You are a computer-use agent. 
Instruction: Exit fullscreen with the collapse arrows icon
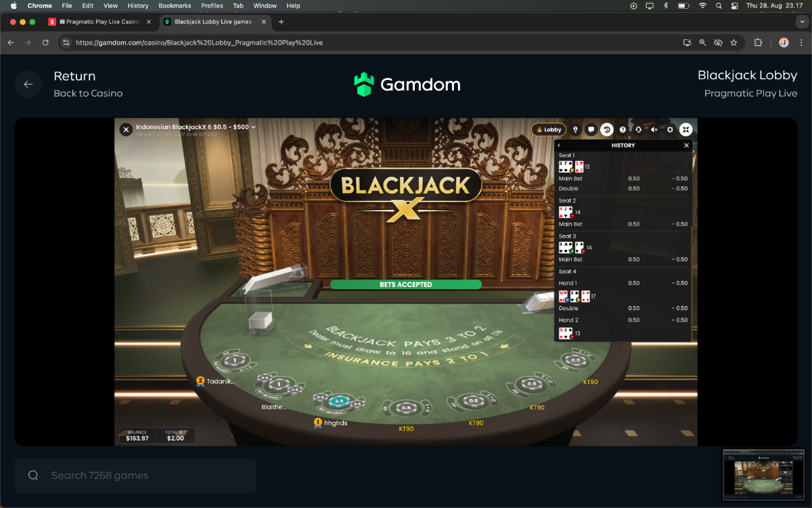coord(685,129)
